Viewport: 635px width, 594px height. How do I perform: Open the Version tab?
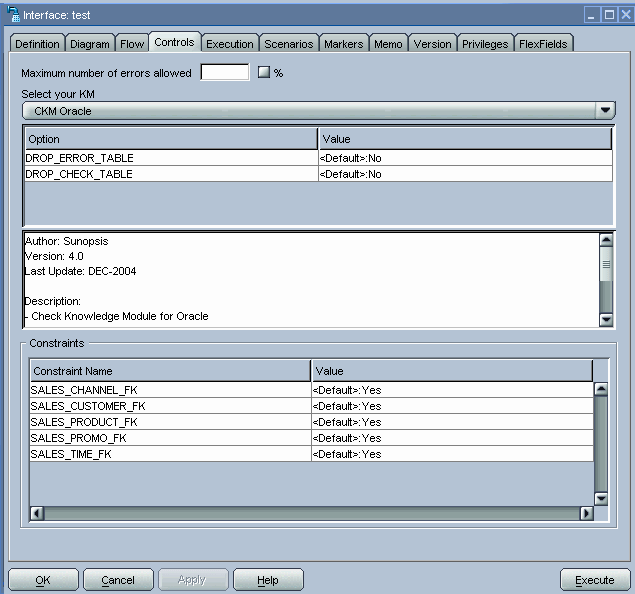click(x=432, y=44)
